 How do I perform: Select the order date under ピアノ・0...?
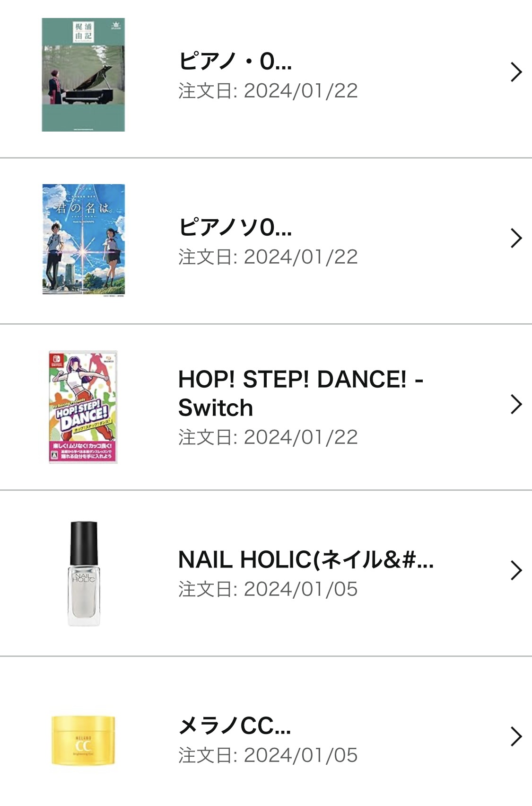click(x=268, y=91)
